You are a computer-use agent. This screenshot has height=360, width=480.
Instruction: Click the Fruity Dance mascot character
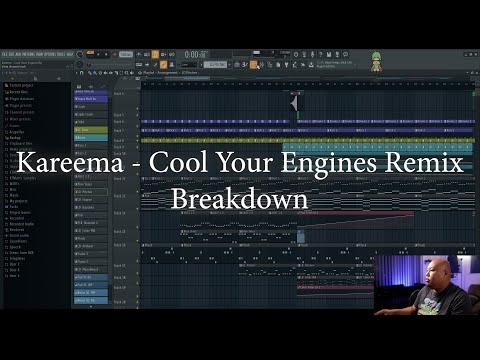point(376,62)
